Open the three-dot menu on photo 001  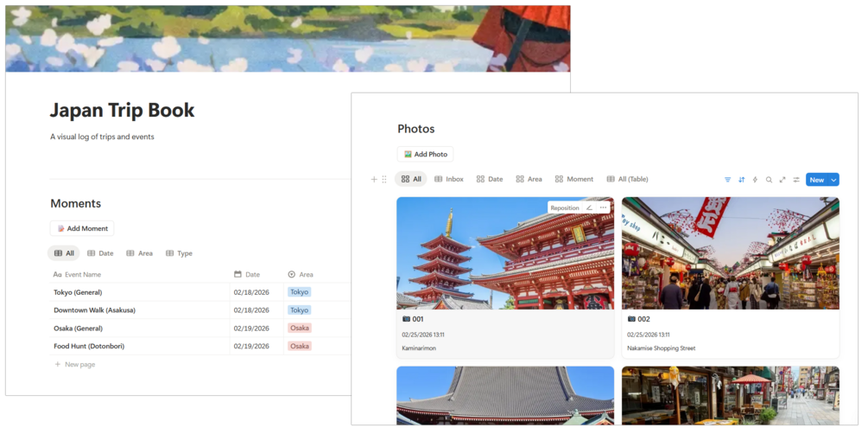click(x=603, y=207)
